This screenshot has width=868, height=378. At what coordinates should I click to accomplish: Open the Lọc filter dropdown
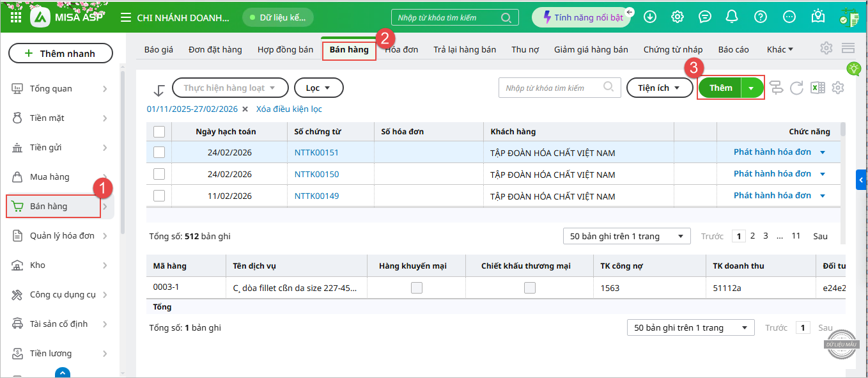(x=318, y=88)
